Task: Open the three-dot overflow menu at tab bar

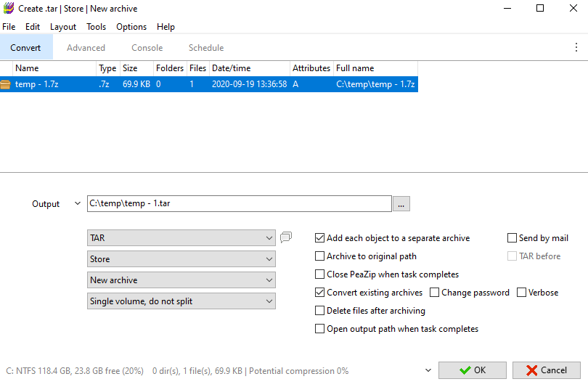Action: [x=576, y=47]
